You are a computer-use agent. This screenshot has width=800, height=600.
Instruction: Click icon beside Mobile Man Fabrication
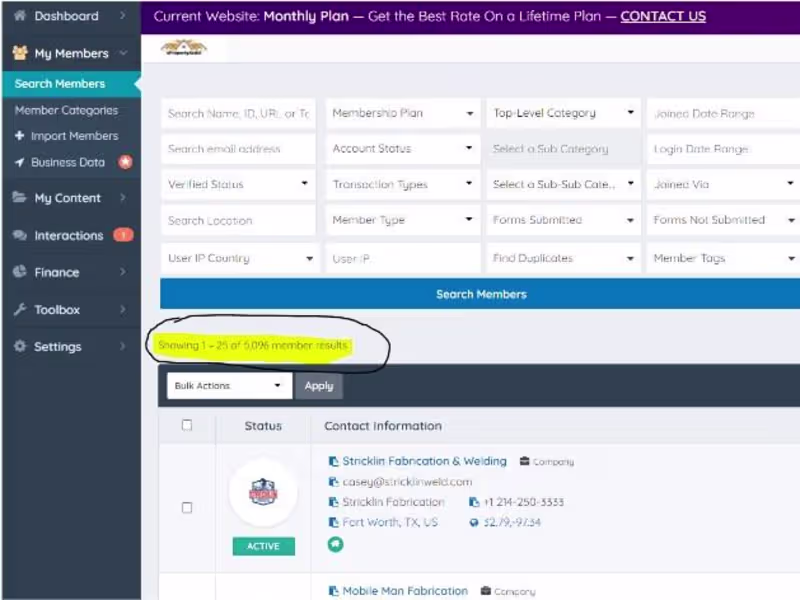[x=333, y=591]
